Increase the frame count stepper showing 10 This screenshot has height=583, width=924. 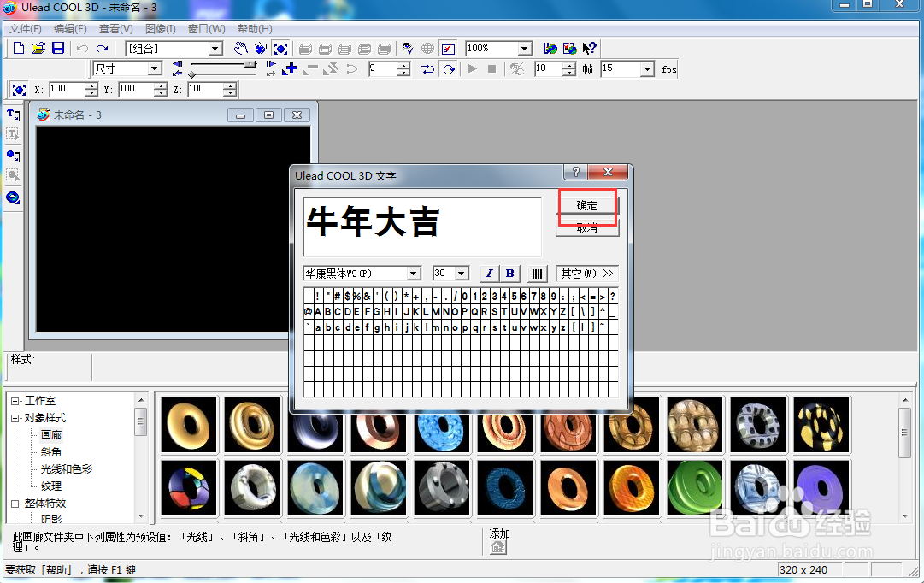[x=568, y=65]
